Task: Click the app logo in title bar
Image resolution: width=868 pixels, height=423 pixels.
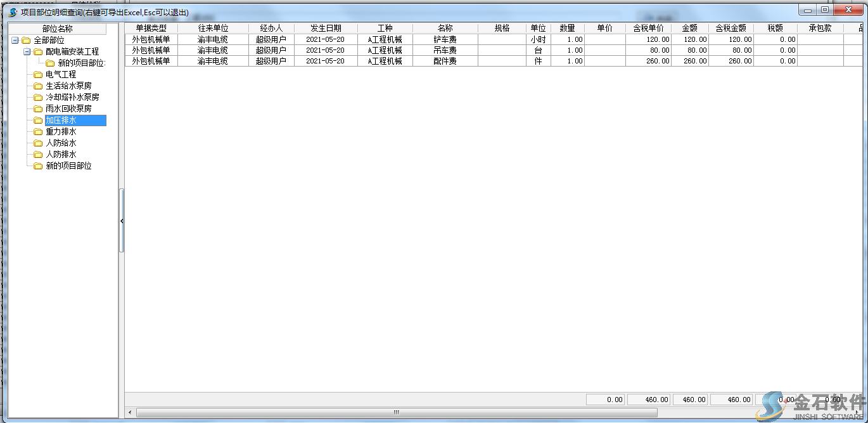Action: coord(13,12)
